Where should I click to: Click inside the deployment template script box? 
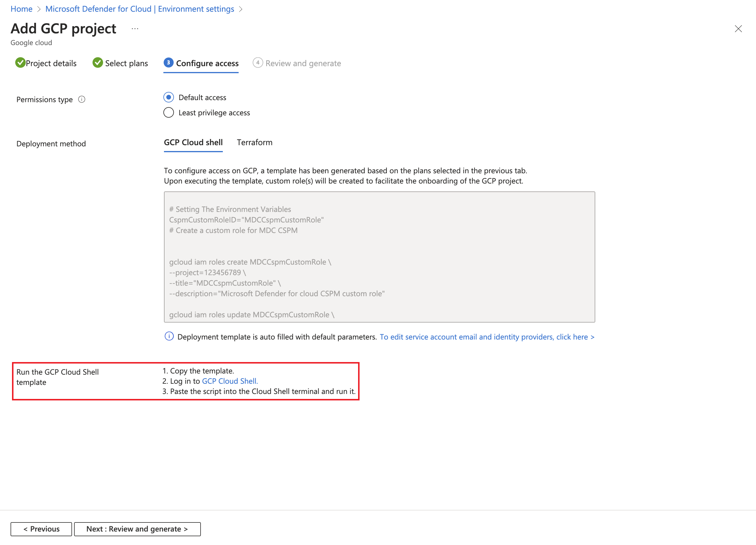pos(379,257)
